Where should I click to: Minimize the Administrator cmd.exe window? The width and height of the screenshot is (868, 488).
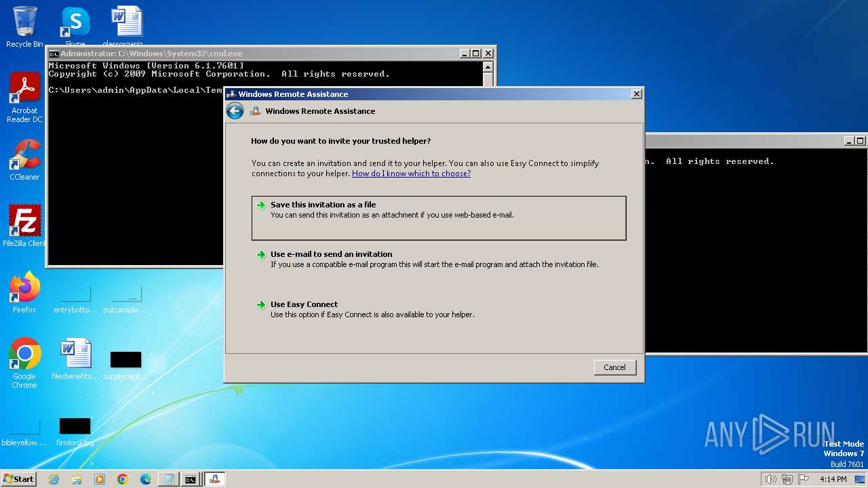(x=465, y=54)
